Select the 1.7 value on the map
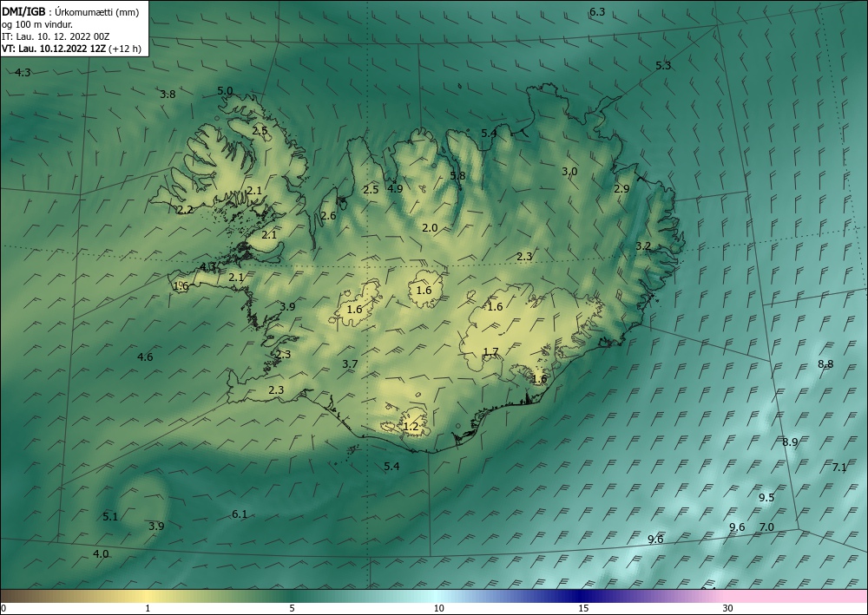The image size is (868, 615). (490, 352)
